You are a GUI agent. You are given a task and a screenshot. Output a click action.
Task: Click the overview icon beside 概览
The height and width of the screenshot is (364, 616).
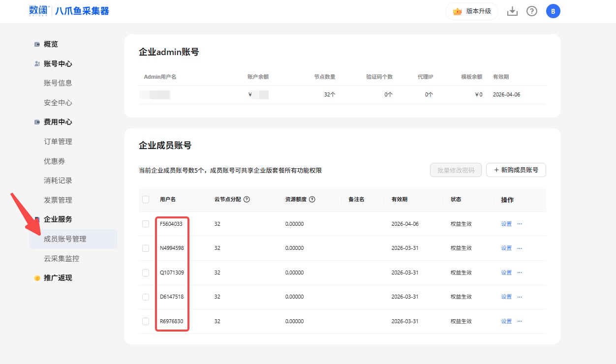tap(37, 44)
